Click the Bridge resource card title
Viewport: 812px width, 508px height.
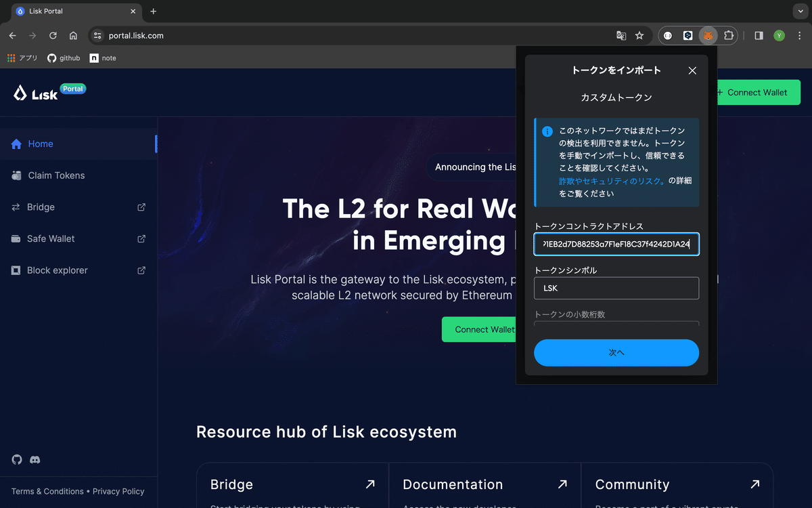tap(231, 484)
